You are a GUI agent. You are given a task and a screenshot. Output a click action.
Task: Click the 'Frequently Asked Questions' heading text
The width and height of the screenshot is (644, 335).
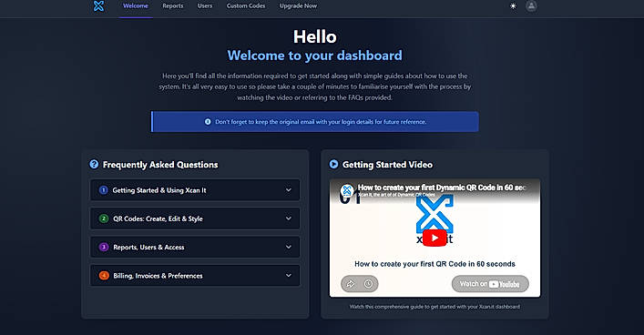(160, 164)
